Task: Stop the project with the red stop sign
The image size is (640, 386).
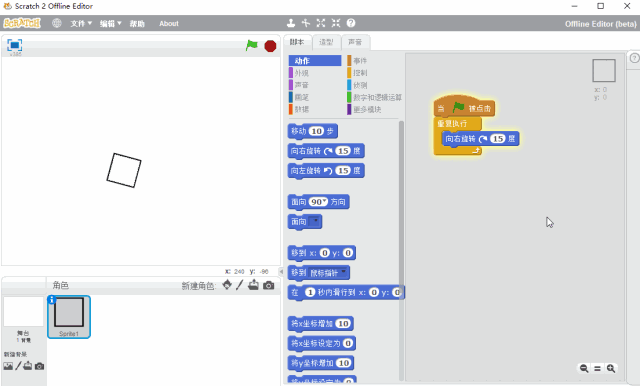Action: [270, 46]
